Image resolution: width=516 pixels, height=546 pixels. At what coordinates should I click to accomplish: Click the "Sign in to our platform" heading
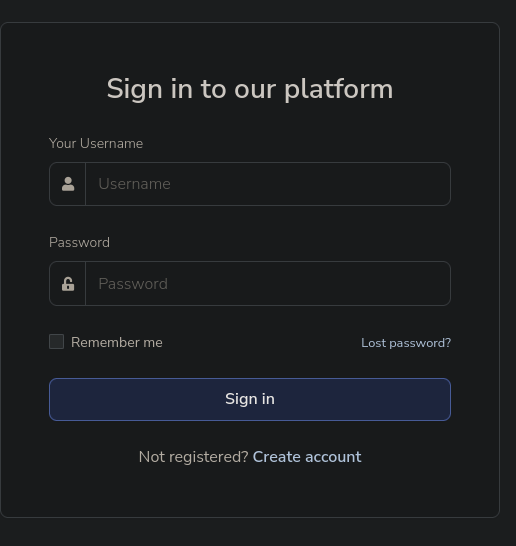[250, 89]
